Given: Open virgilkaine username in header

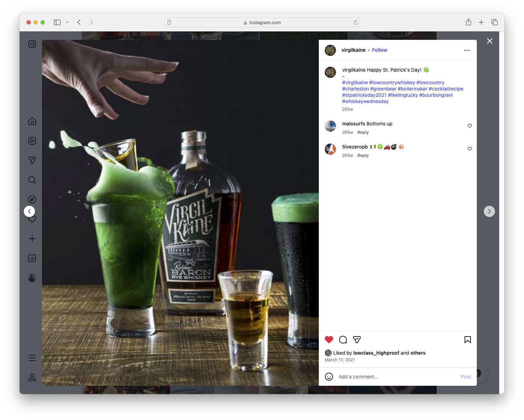Looking at the screenshot, I should coord(353,50).
